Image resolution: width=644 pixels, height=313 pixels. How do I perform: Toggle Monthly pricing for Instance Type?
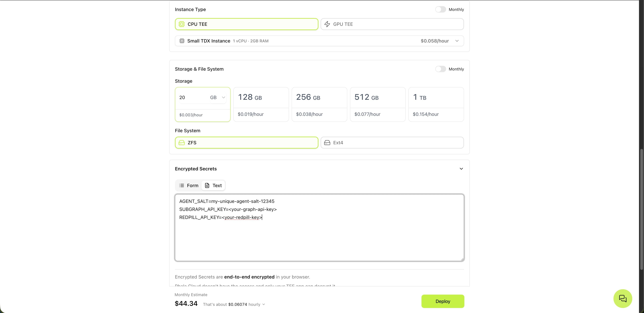441,10
